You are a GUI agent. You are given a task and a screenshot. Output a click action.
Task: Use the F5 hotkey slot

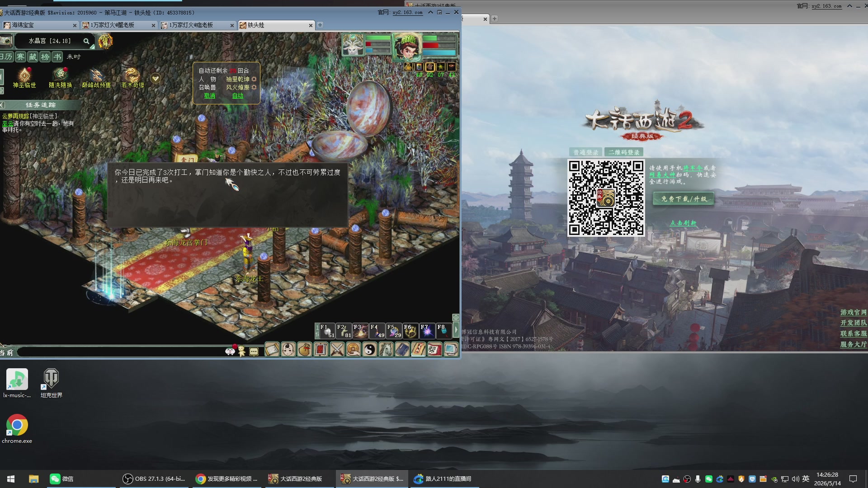394,331
